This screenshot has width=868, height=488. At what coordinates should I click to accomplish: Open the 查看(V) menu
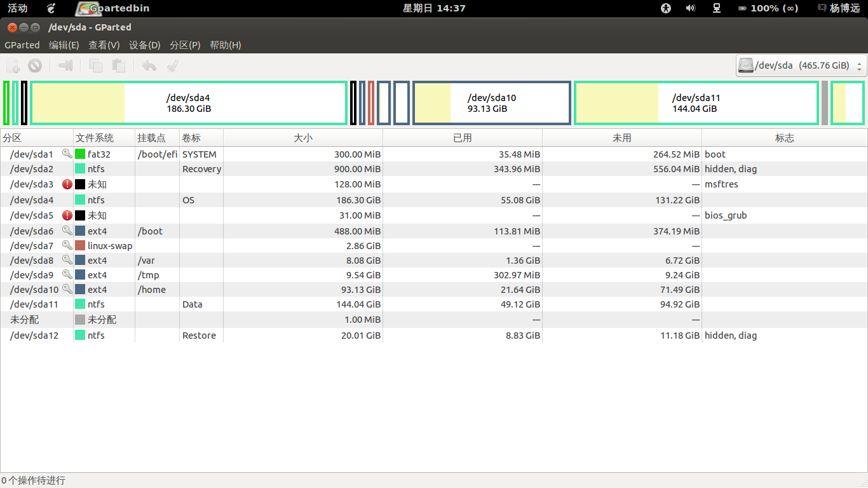tap(104, 45)
